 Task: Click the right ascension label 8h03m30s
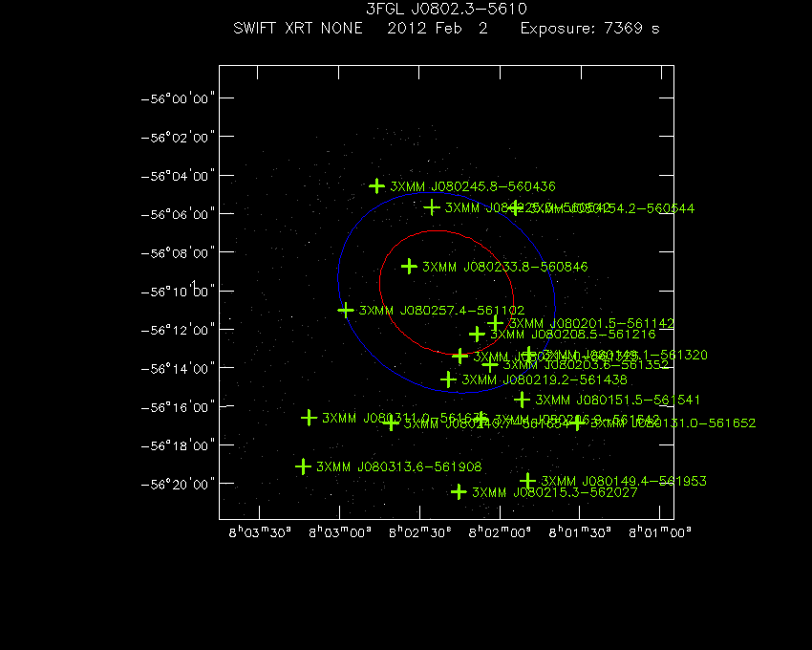(x=260, y=532)
